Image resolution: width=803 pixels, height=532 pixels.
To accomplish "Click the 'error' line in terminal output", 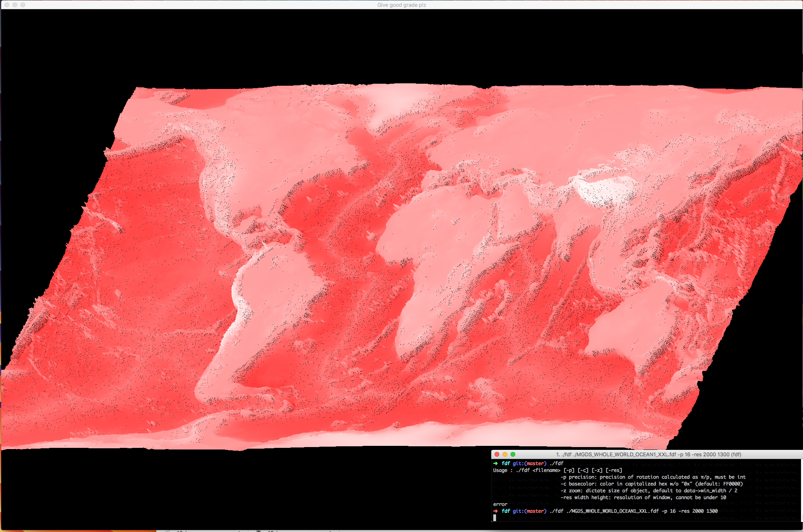I will point(500,504).
